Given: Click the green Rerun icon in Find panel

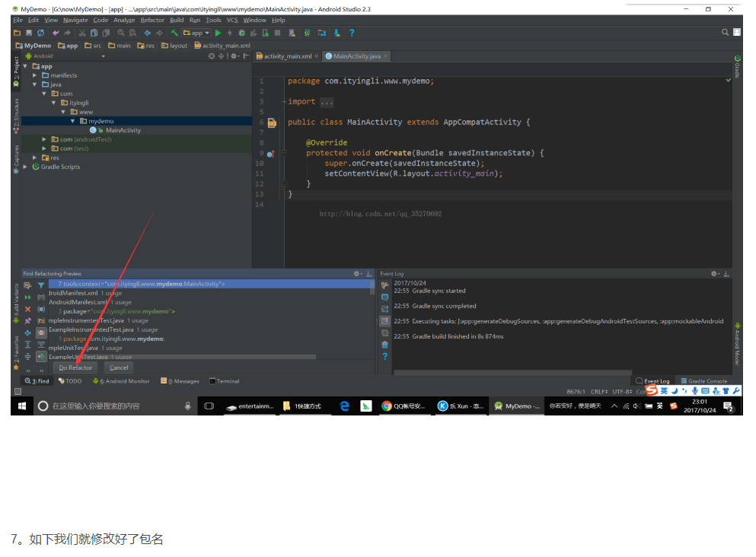Looking at the screenshot, I should tap(28, 298).
